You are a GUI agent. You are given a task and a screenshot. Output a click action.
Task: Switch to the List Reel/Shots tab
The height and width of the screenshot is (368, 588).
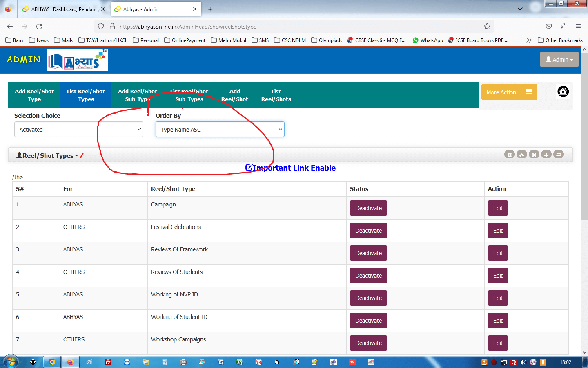(276, 95)
